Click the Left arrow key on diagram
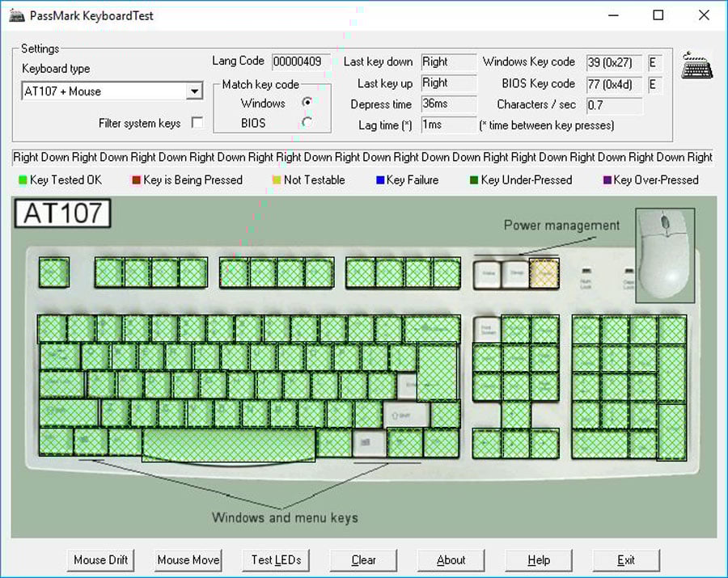This screenshot has height=578, width=728. pyautogui.click(x=487, y=444)
